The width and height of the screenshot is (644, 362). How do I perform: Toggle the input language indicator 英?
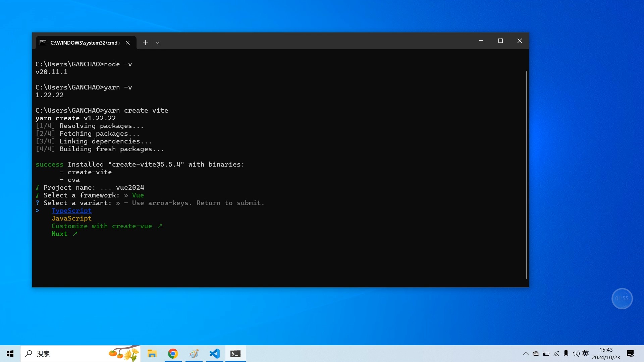[x=586, y=353]
